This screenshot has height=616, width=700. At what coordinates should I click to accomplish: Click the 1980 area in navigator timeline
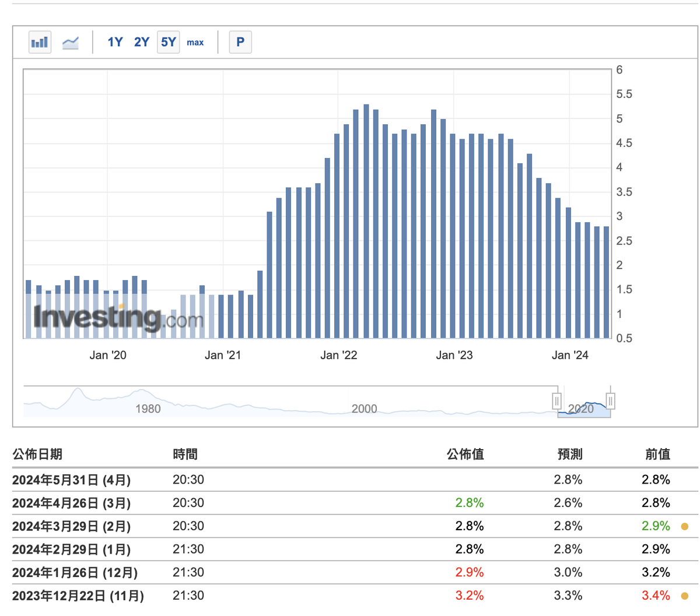pyautogui.click(x=148, y=409)
